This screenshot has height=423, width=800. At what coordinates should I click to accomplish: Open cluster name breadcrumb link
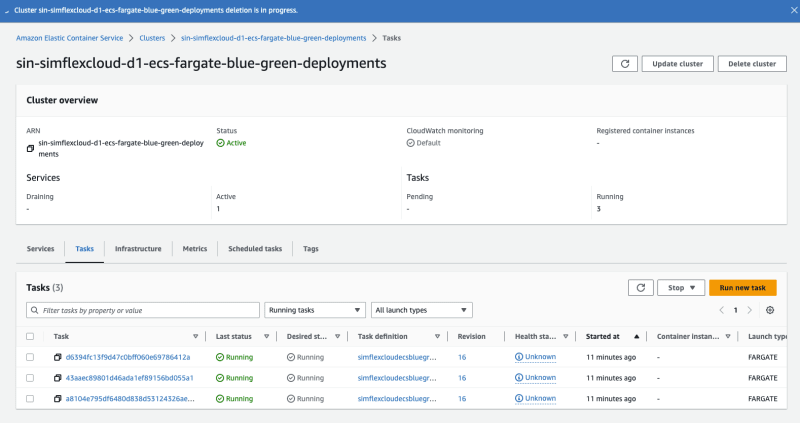[x=273, y=38]
